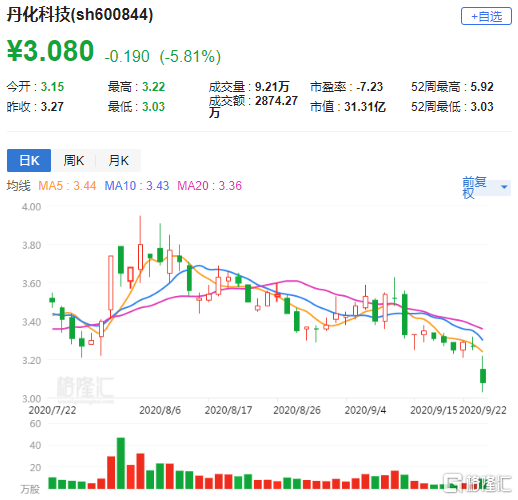Switch to 日K daily chart tab

pos(29,160)
